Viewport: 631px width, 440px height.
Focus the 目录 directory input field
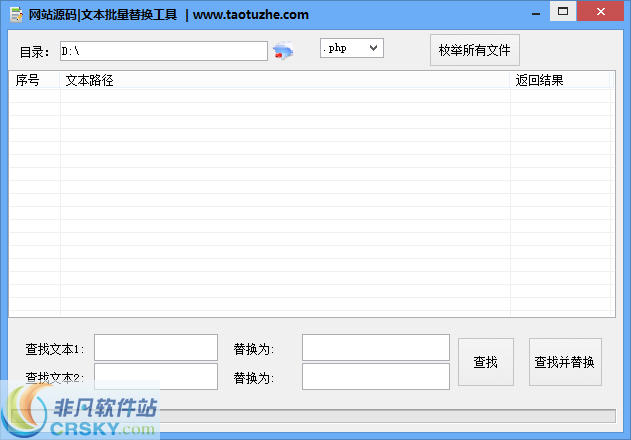point(164,51)
